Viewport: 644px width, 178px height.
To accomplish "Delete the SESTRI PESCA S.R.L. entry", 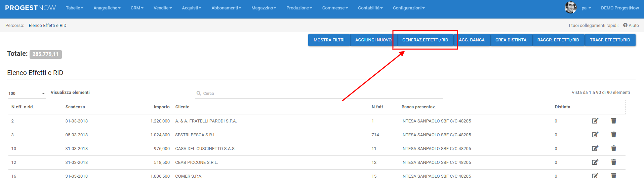I will pos(613,135).
